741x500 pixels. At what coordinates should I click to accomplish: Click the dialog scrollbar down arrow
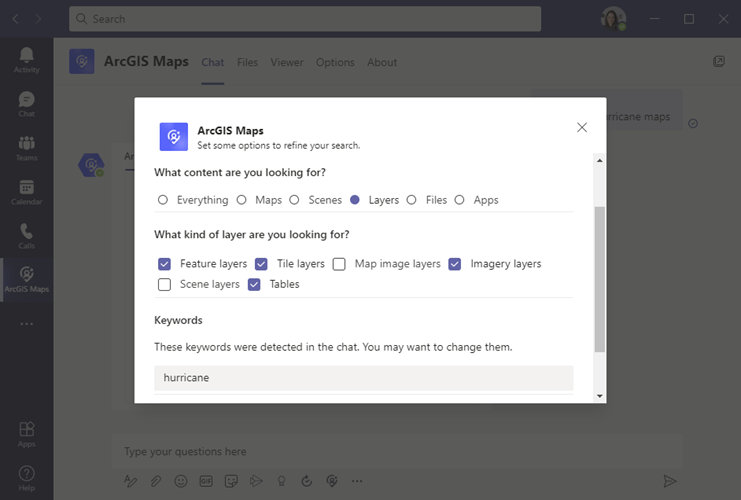(x=600, y=396)
